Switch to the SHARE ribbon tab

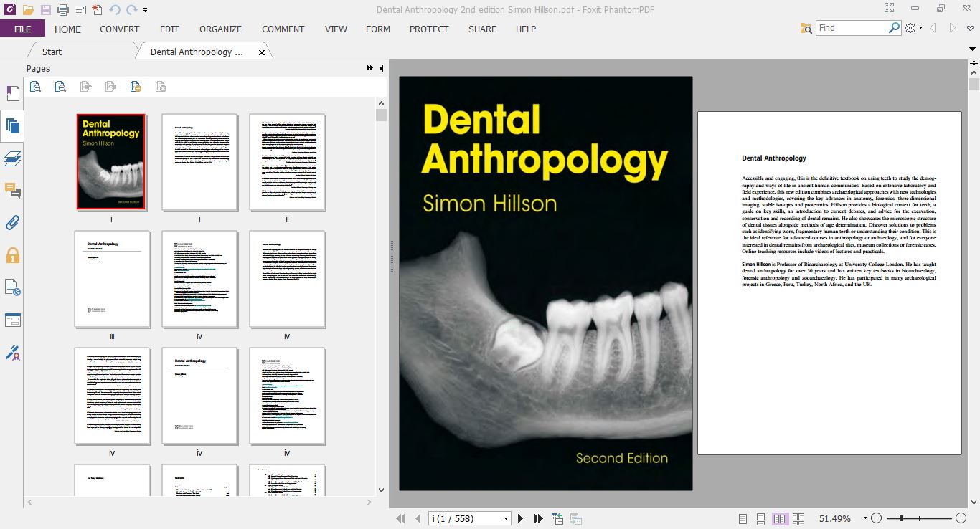pyautogui.click(x=482, y=29)
